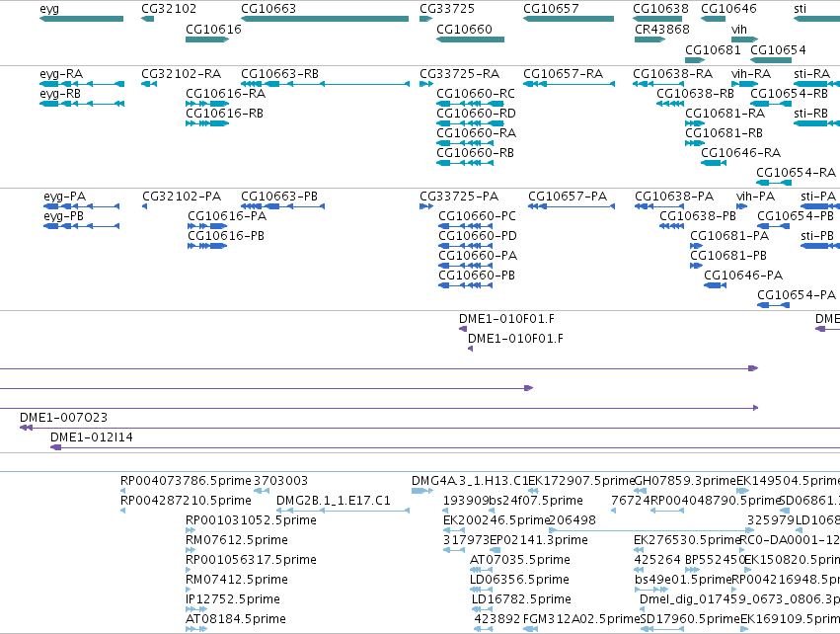Click the CG10638-RA transcript
This screenshot has width=840, height=634.
[657, 84]
